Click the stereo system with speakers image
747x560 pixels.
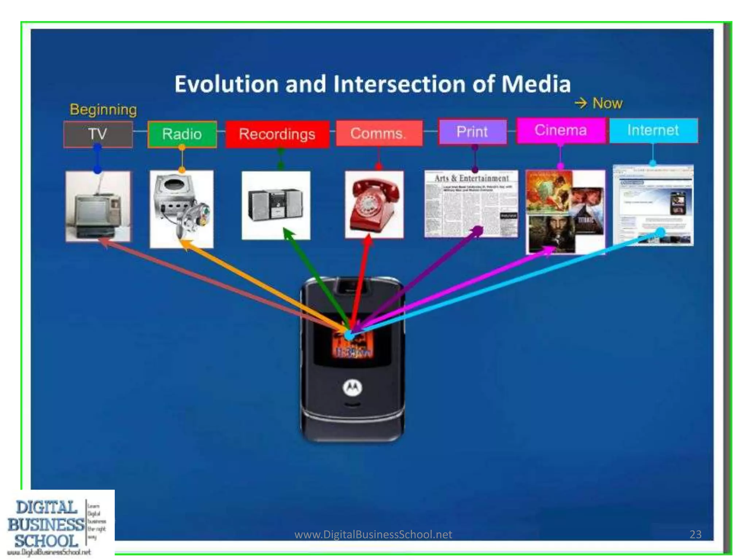[x=276, y=205]
